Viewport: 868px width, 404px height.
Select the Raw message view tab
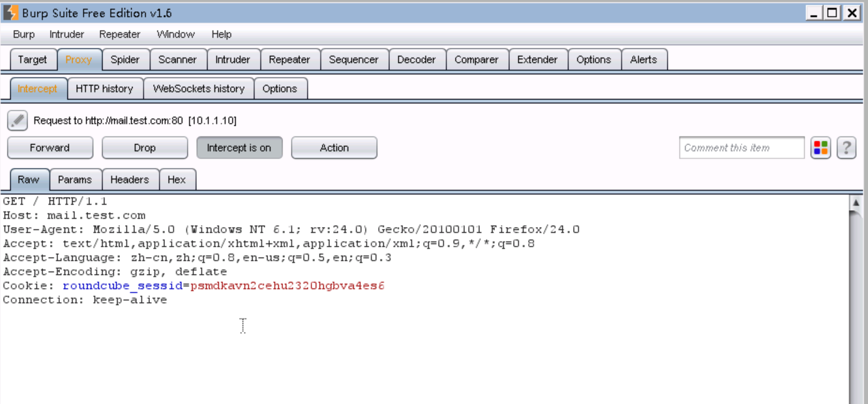tap(28, 179)
